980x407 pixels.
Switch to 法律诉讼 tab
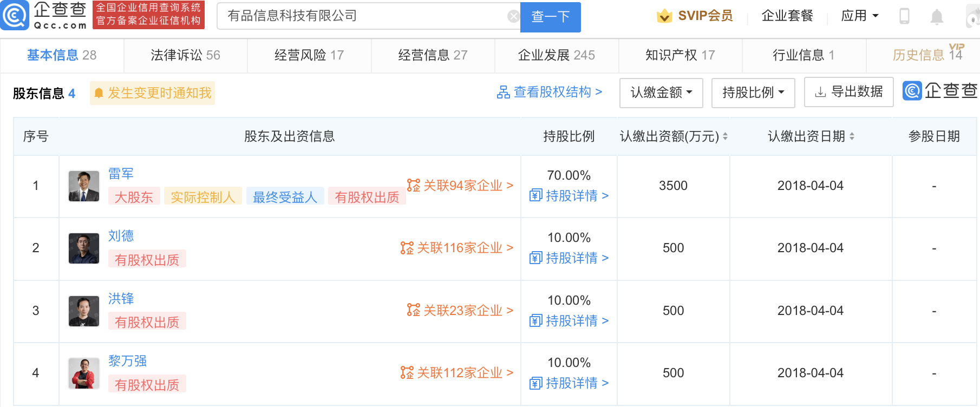[185, 55]
